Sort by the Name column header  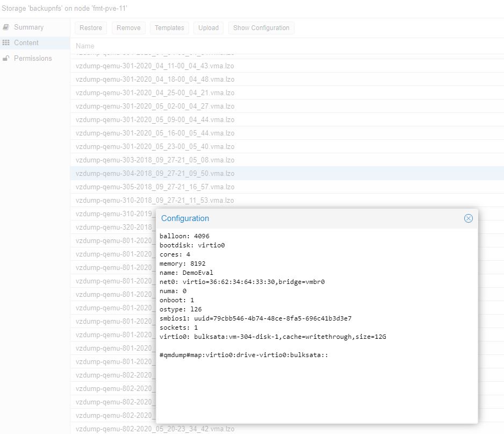(85, 46)
